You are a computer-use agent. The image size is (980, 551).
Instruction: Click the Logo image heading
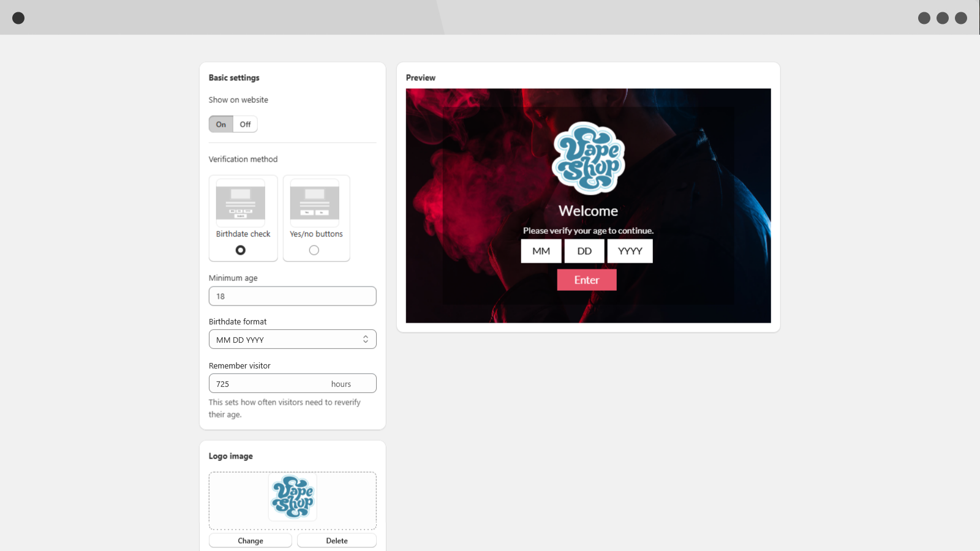[x=231, y=456]
